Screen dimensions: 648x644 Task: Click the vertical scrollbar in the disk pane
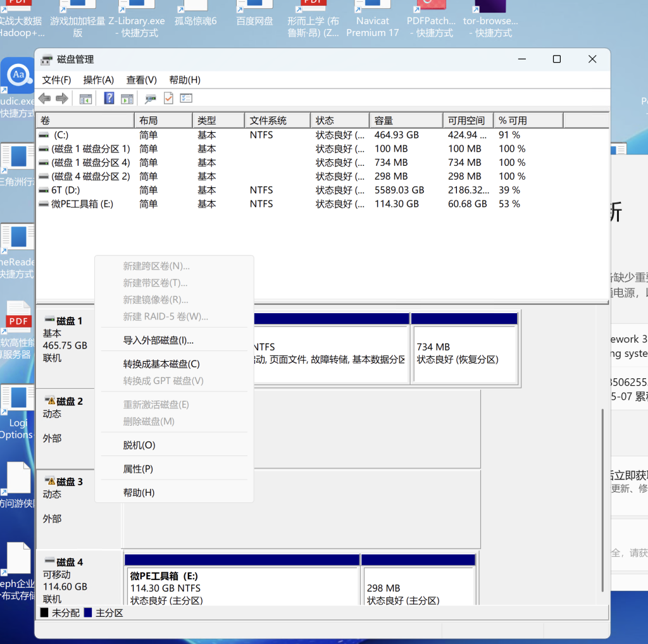click(x=602, y=500)
